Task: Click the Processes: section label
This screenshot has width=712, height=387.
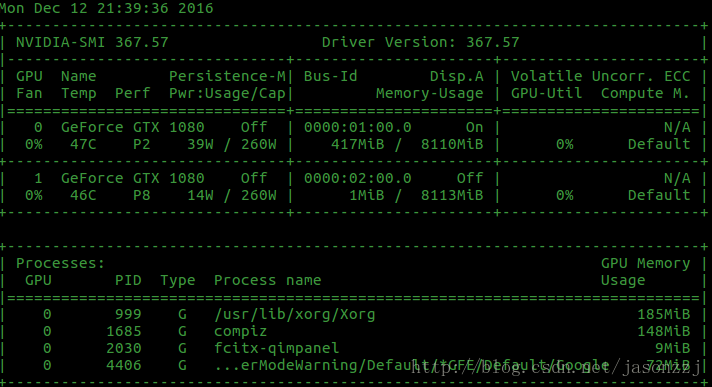Action: [x=60, y=263]
